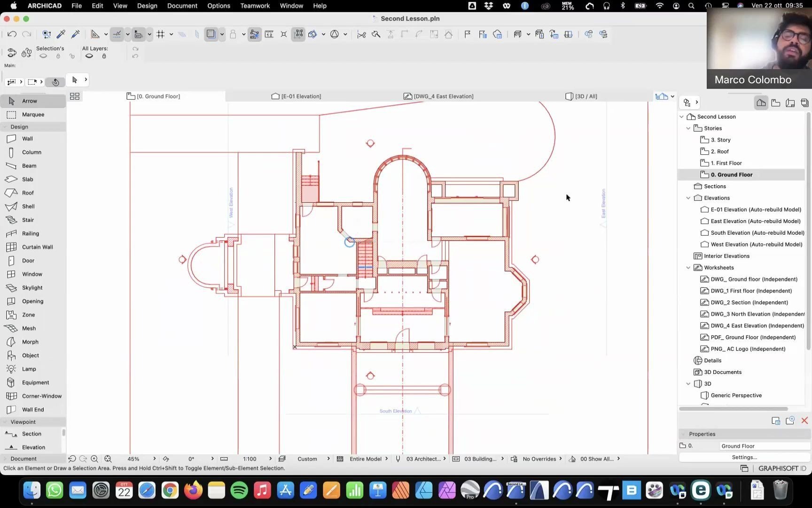Click Fit in Window zoom icon
This screenshot has width=812, height=508.
(x=108, y=459)
